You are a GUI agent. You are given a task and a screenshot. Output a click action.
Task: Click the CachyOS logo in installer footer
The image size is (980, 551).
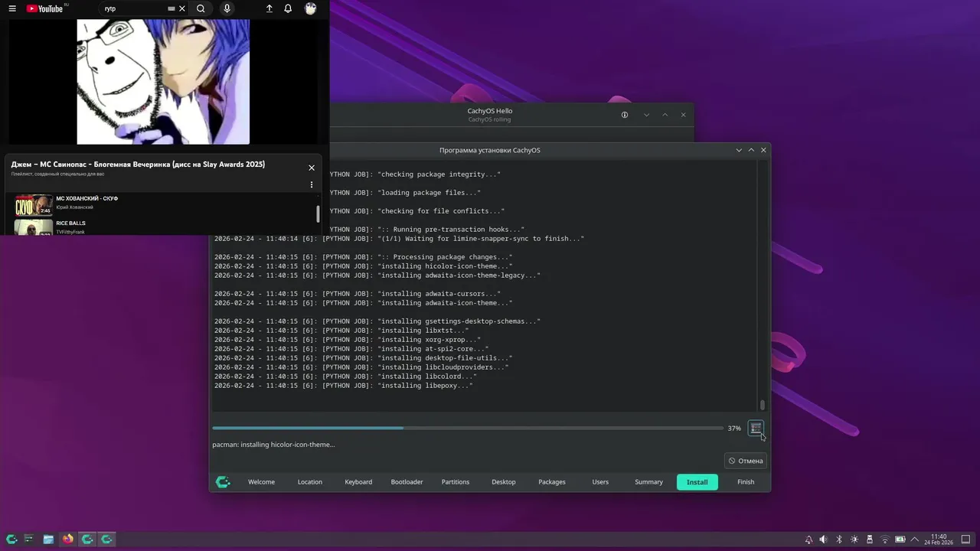tap(223, 482)
